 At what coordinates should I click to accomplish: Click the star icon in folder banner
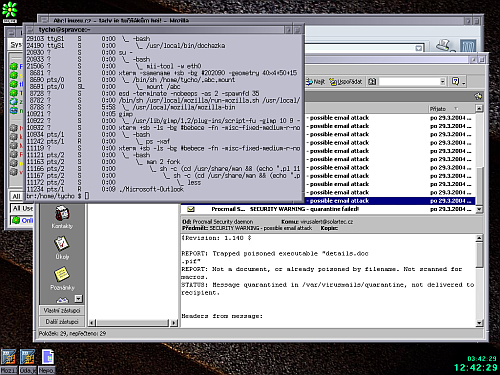pos(478,96)
